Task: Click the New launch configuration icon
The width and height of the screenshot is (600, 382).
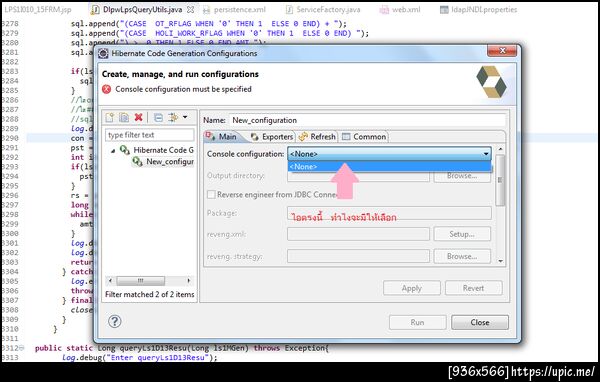Action: point(110,118)
